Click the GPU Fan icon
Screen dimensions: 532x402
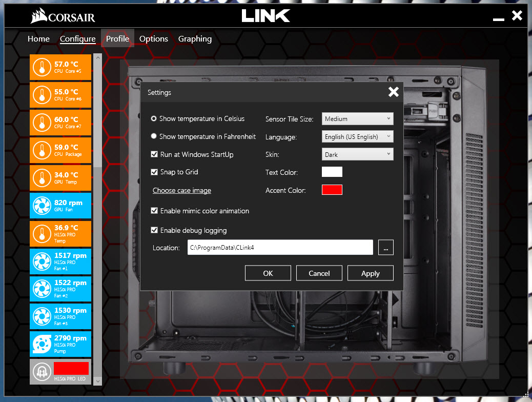coord(42,206)
